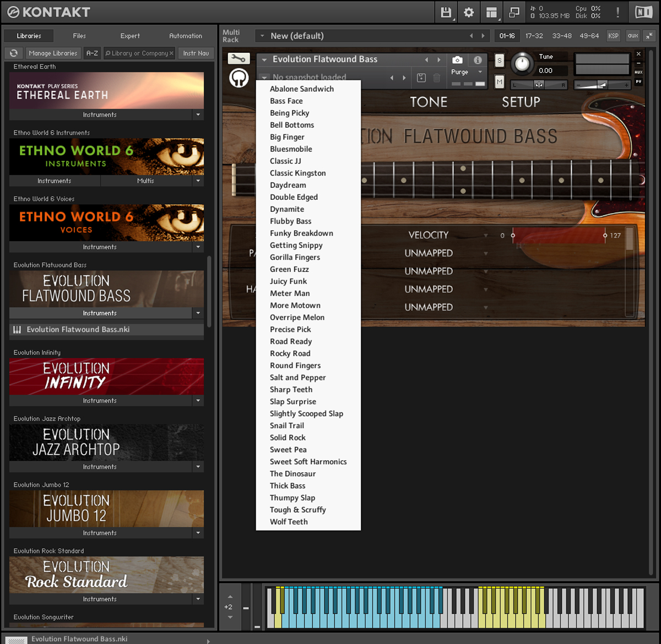The width and height of the screenshot is (661, 644).
Task: Toggle the Mute M button
Action: (x=499, y=82)
